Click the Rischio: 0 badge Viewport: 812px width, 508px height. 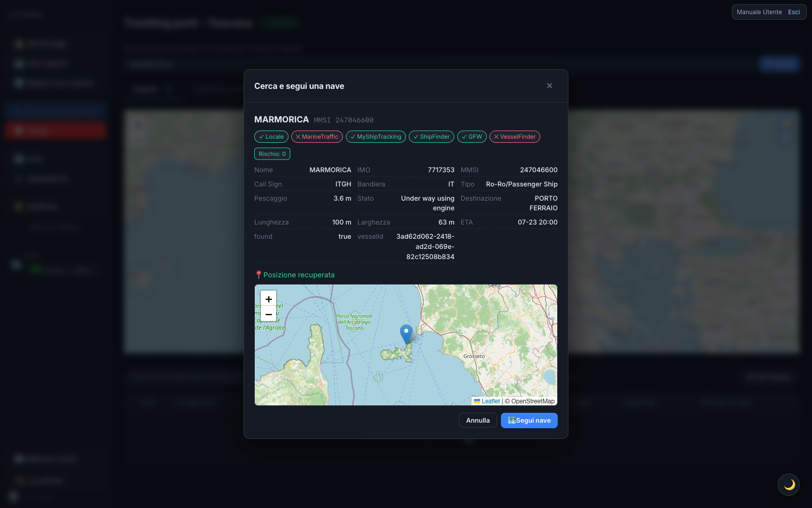(x=272, y=154)
